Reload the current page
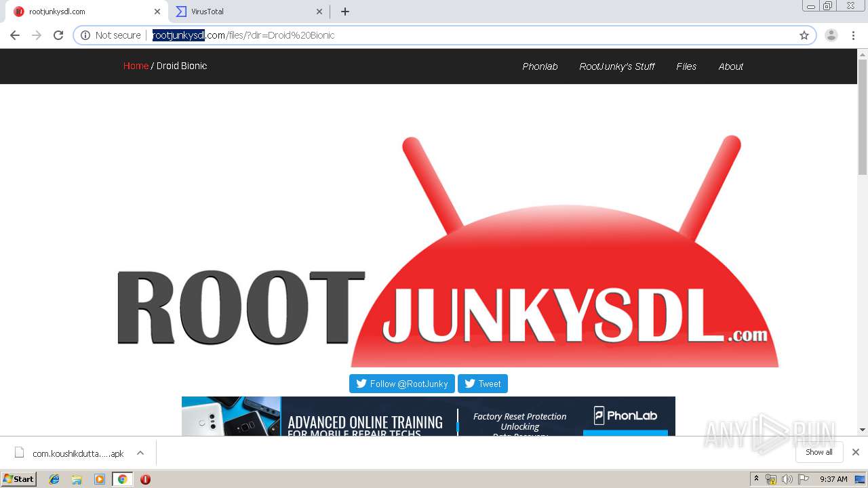Image resolution: width=868 pixels, height=488 pixels. pyautogui.click(x=58, y=35)
